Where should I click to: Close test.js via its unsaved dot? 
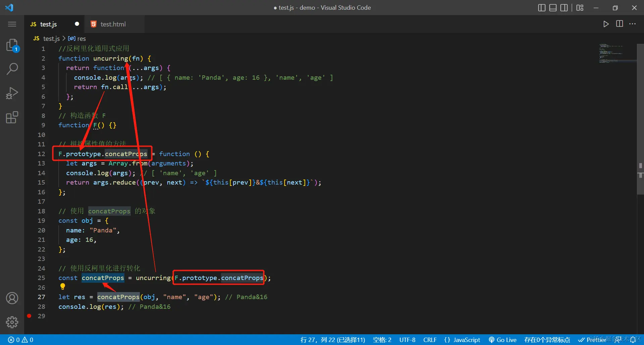(77, 24)
